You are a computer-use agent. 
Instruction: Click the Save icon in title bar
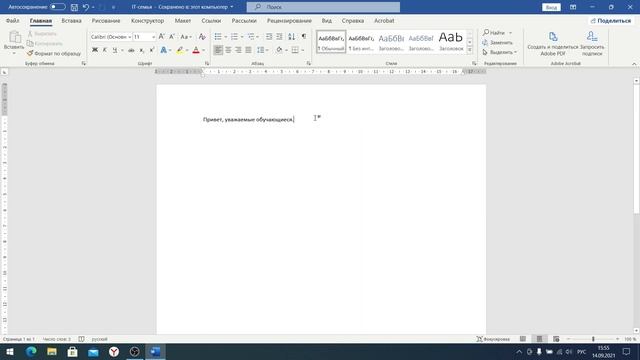[74, 7]
